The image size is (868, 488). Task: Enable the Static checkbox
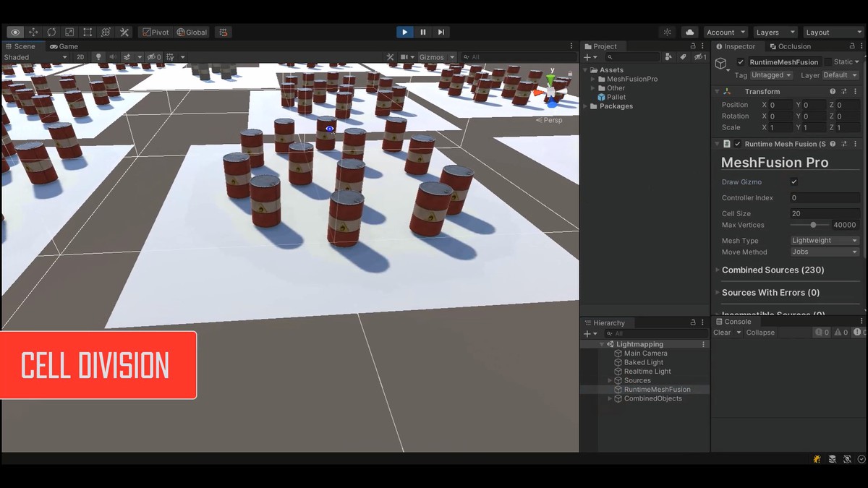point(828,62)
